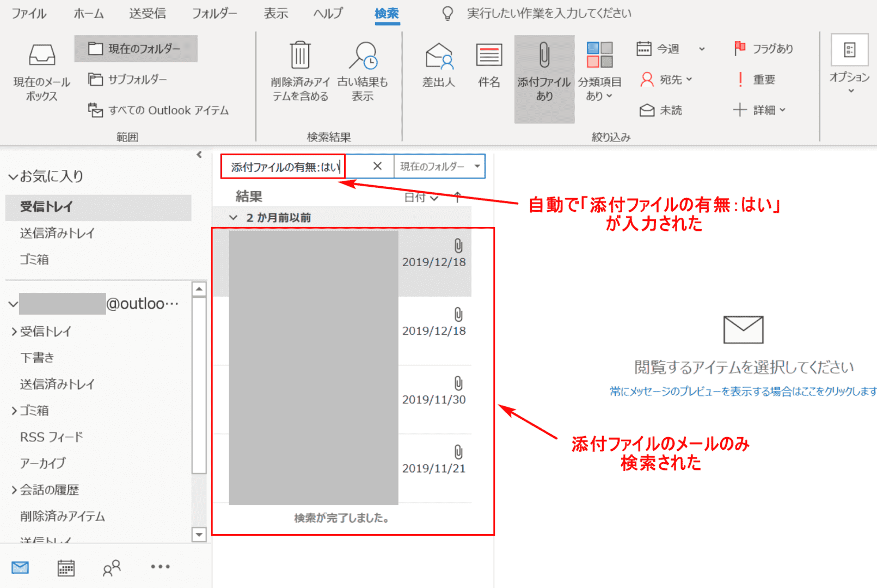Open the ホーム ribbon tab

tap(89, 14)
